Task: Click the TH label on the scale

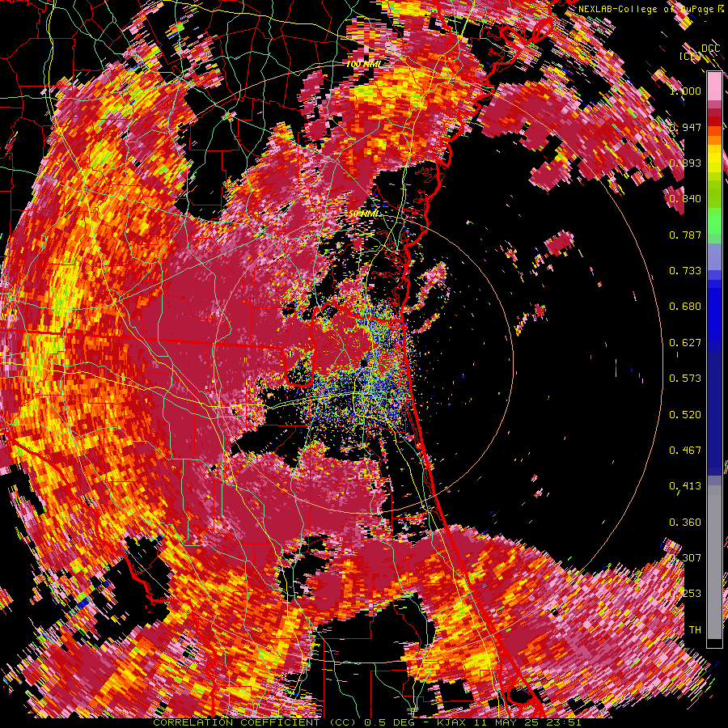Action: point(695,630)
